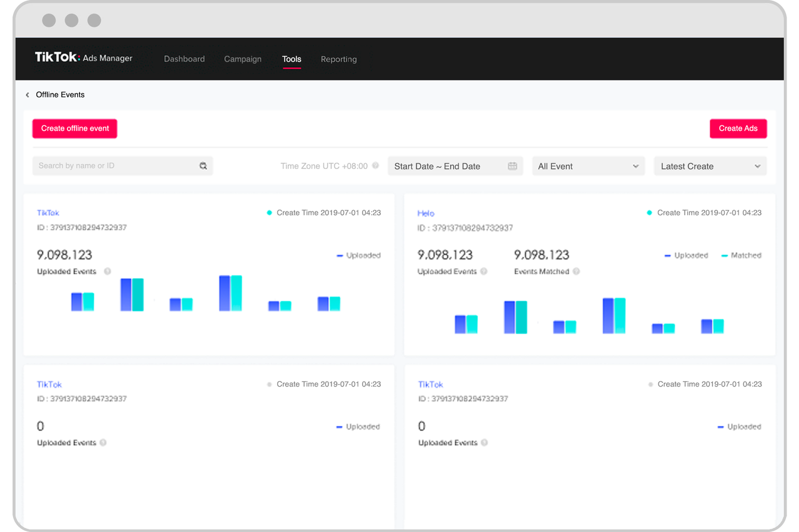Open the calendar icon in date field

(512, 166)
